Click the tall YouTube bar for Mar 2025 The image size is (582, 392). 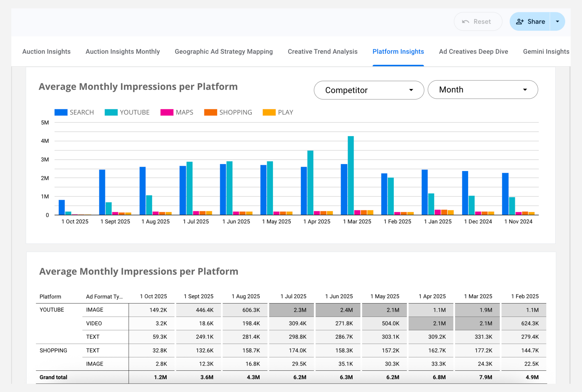click(351, 175)
